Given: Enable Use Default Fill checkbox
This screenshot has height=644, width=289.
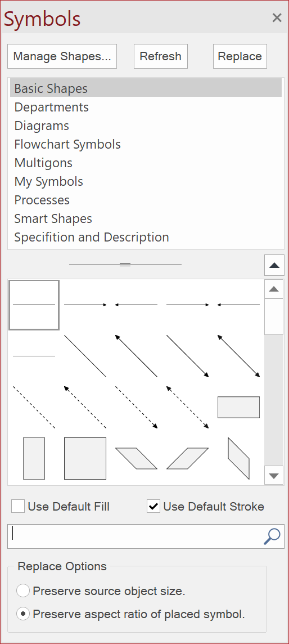Looking at the screenshot, I should point(18,507).
